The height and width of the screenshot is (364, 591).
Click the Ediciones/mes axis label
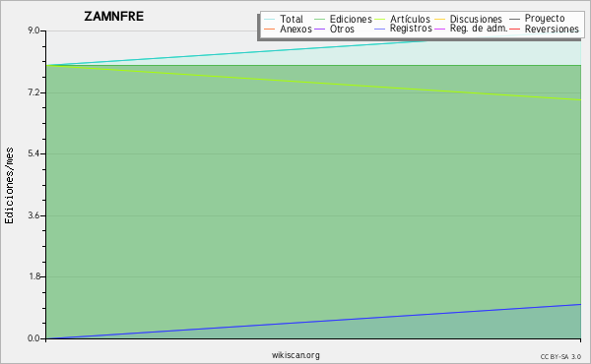9,186
